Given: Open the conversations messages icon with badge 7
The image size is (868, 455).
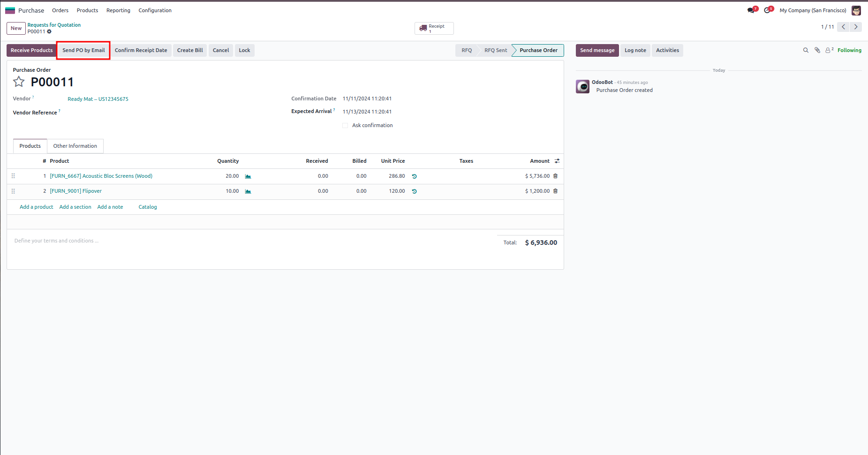Looking at the screenshot, I should (x=752, y=10).
